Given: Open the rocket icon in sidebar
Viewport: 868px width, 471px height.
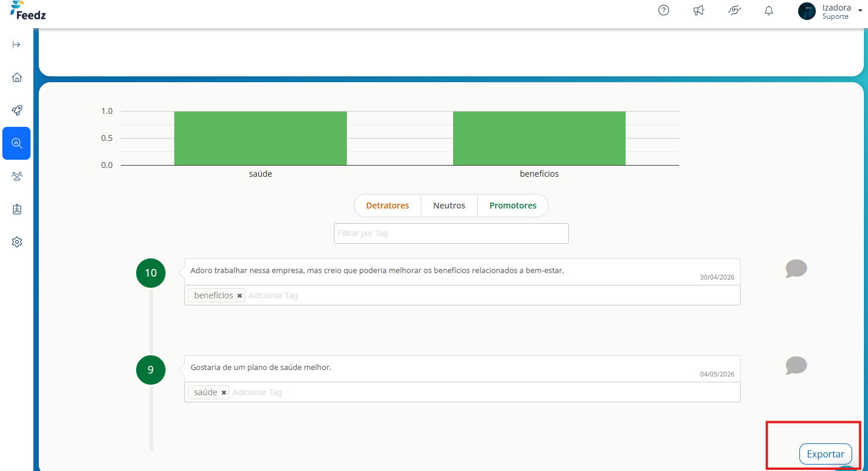Looking at the screenshot, I should click(x=16, y=110).
